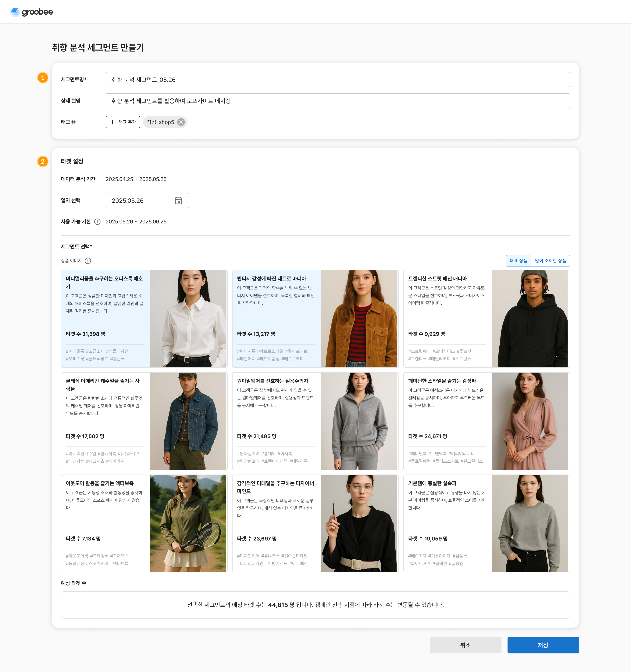The image size is (631, 672).
Task: Click the 저장 button
Action: click(x=543, y=645)
